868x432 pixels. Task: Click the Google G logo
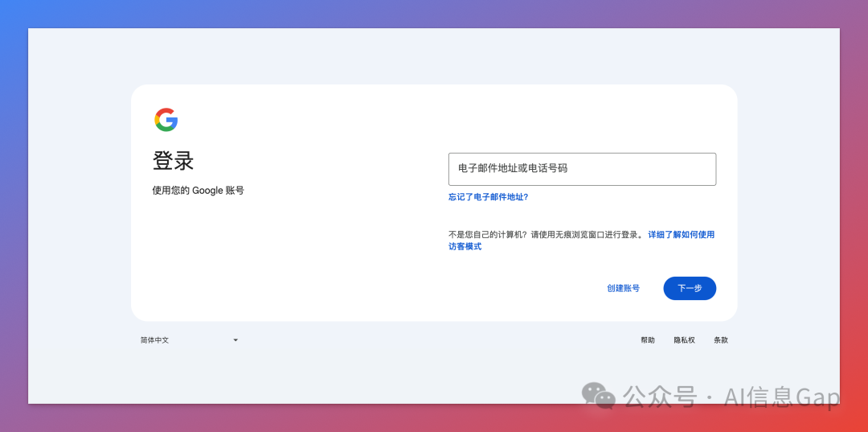[x=166, y=120]
